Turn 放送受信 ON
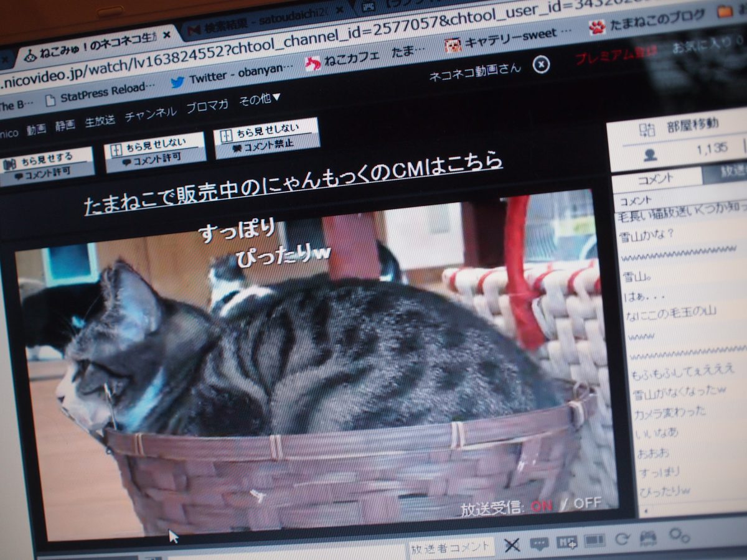 click(541, 505)
